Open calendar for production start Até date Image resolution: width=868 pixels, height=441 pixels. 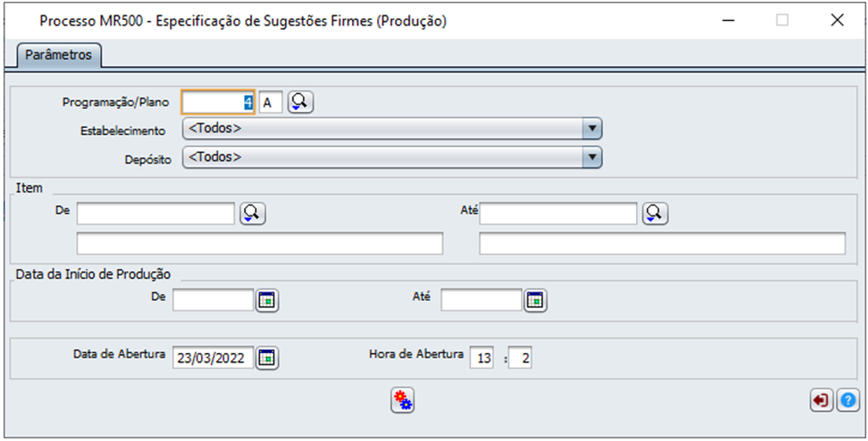535,300
